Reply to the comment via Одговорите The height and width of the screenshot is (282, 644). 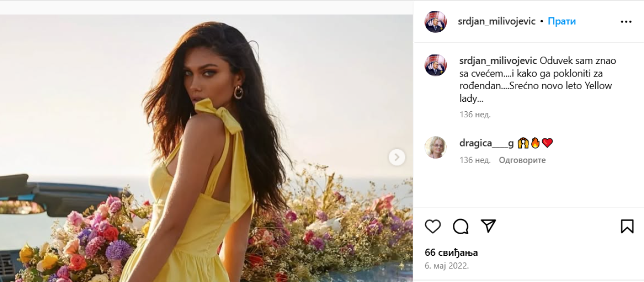[x=522, y=160]
